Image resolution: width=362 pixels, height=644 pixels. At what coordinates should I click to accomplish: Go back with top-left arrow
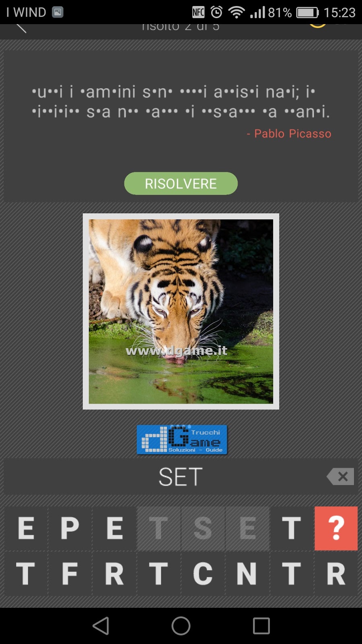point(21,28)
